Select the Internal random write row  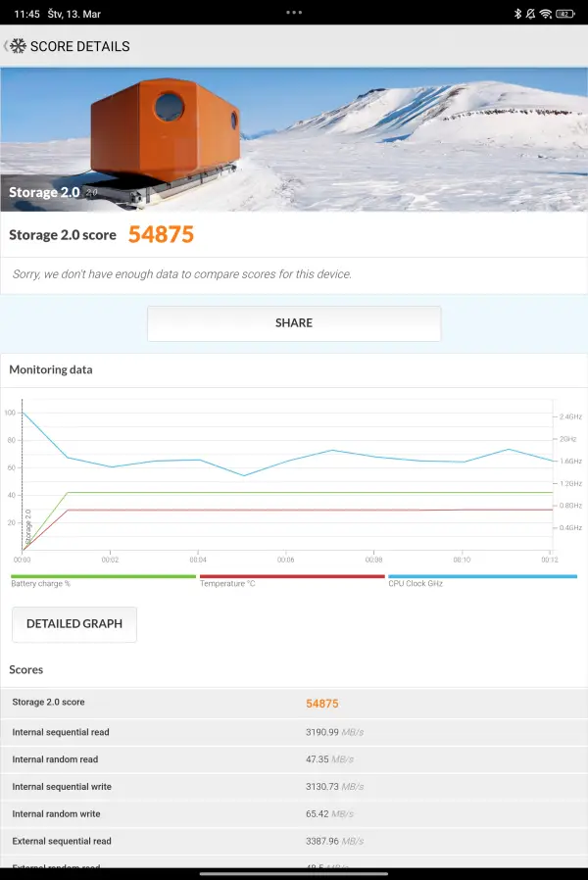pyautogui.click(x=294, y=814)
